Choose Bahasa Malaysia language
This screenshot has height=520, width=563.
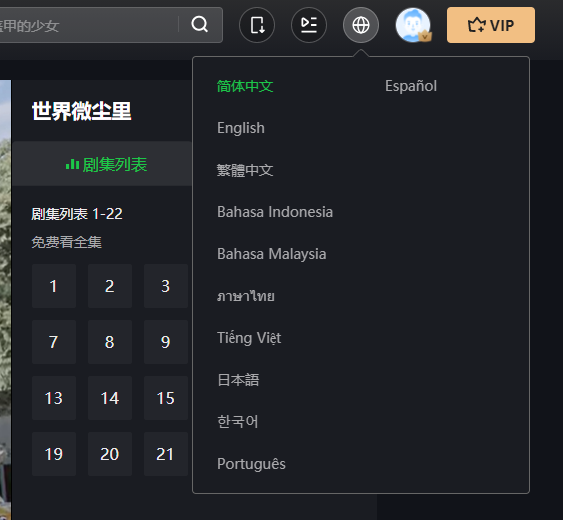(272, 254)
